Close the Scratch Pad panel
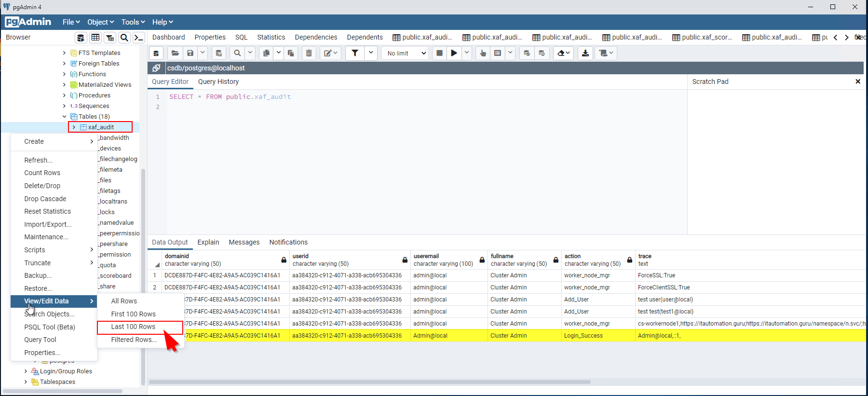This screenshot has width=868, height=396. (x=858, y=82)
